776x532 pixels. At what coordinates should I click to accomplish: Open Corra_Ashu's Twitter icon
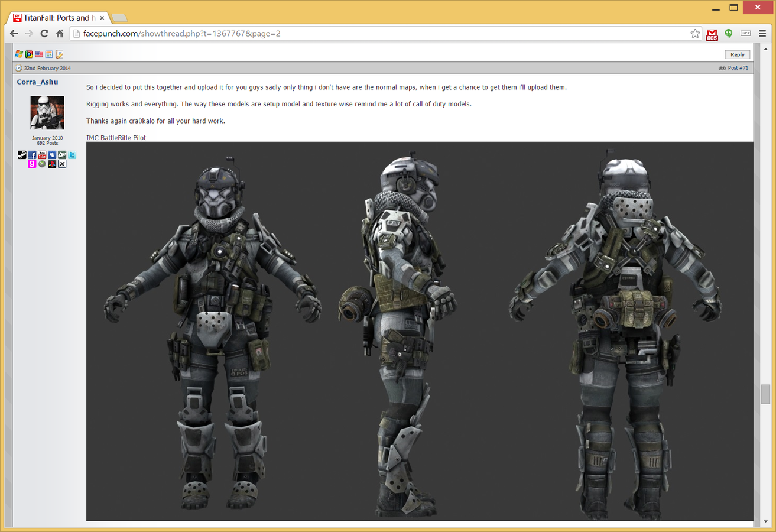(72, 155)
